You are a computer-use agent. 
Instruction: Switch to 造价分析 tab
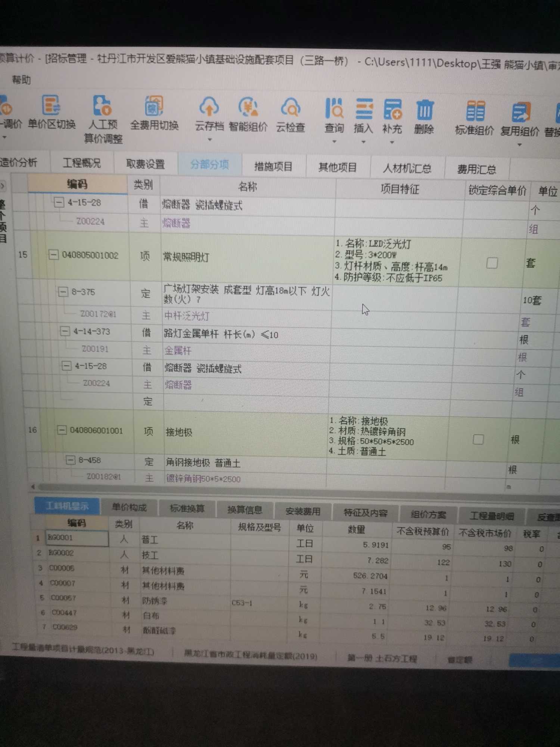coord(19,162)
